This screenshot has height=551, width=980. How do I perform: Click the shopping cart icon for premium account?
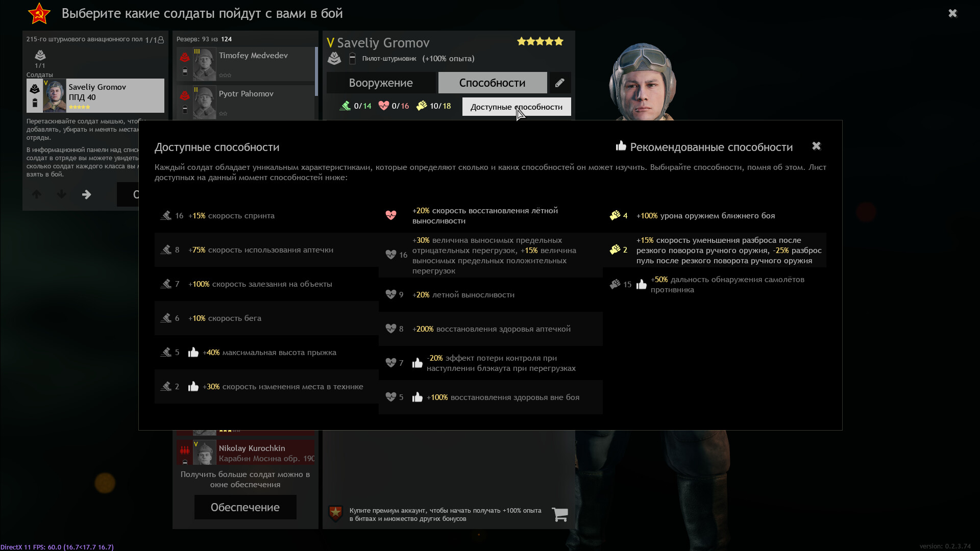560,514
